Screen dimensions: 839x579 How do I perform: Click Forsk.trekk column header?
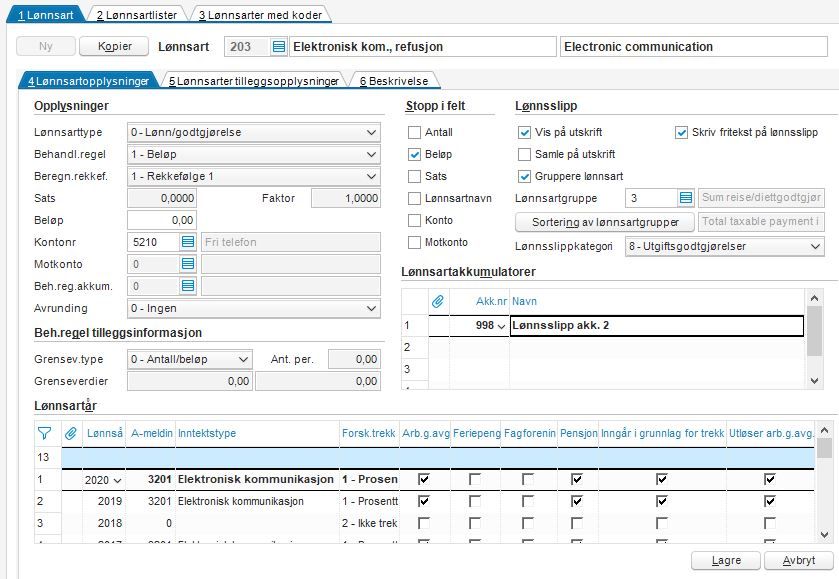tap(369, 433)
